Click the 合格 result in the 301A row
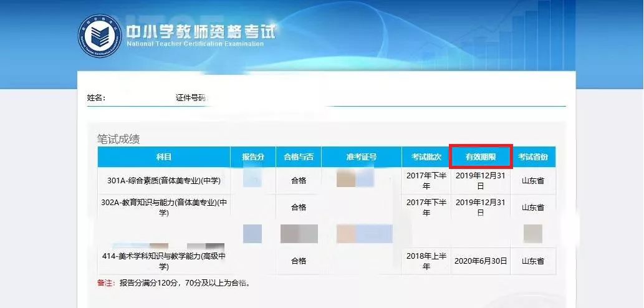The width and height of the screenshot is (644, 308). (299, 181)
